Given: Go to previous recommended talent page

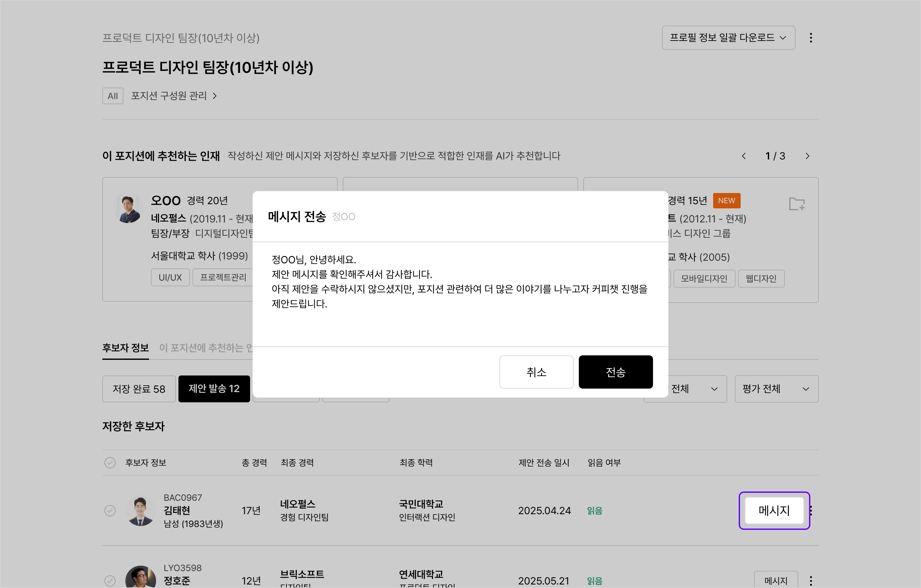Looking at the screenshot, I should click(x=744, y=156).
